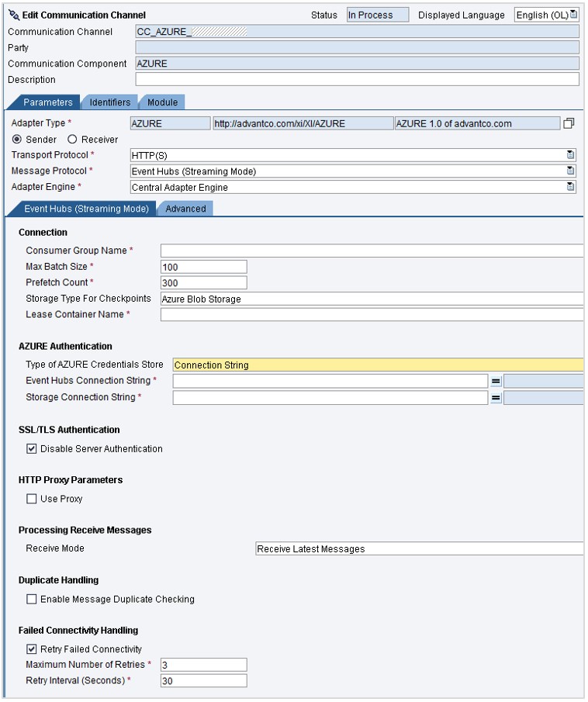588x702 pixels.
Task: Click the Adapter Type AZURE field
Action: click(x=170, y=123)
